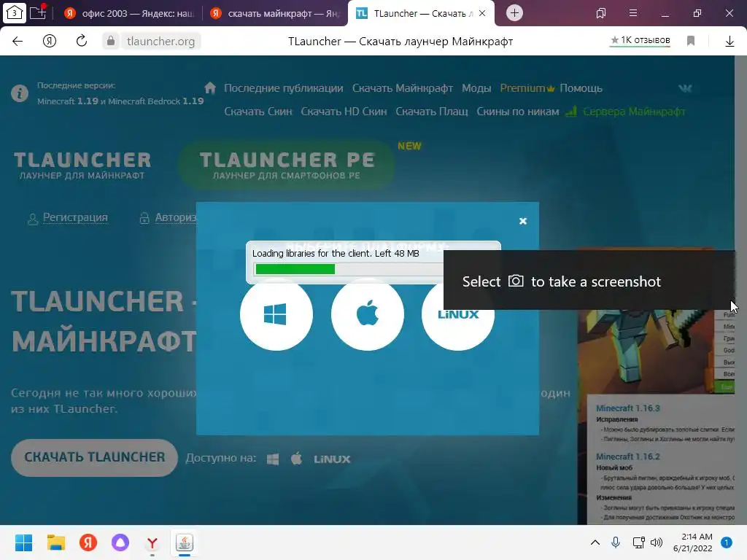Image resolution: width=747 pixels, height=560 pixels.
Task: Open the 'Скачать Плащ' link
Action: (x=432, y=112)
